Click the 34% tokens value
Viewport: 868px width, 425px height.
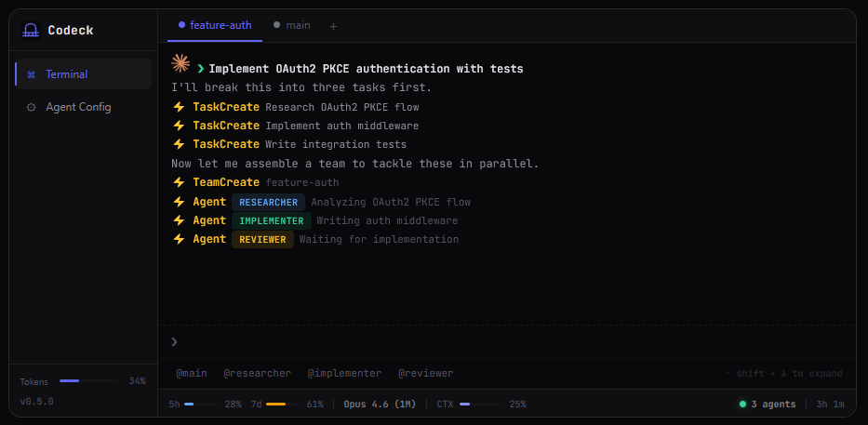click(138, 380)
